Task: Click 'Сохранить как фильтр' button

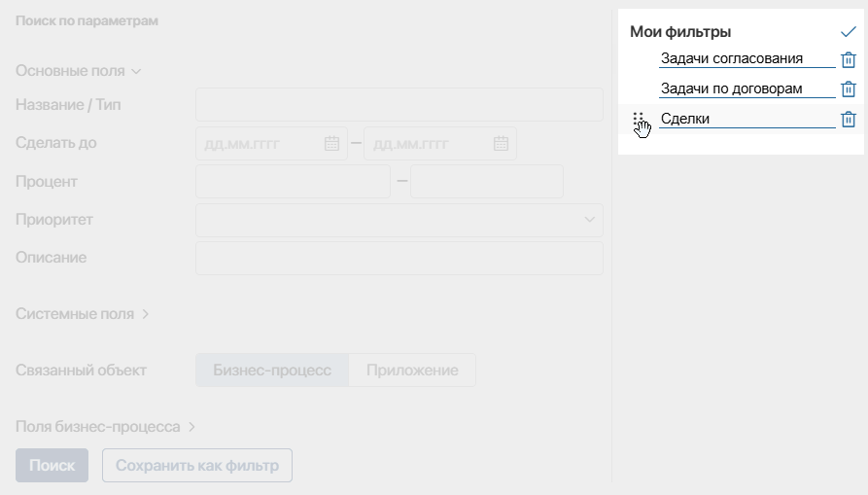Action: coord(197,465)
